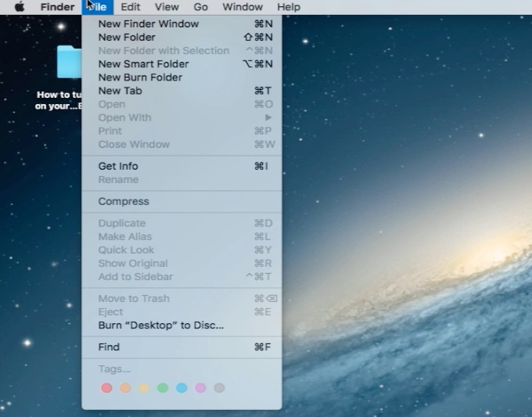Screen dimensions: 532x417
Task: Select Burn "Desktop" to Disc…
Action: (x=182, y=325)
